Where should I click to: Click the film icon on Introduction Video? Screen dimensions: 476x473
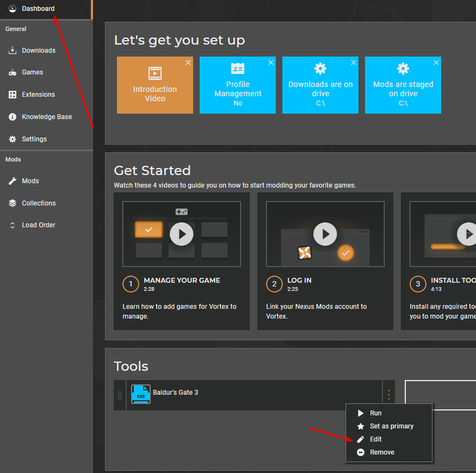(155, 73)
